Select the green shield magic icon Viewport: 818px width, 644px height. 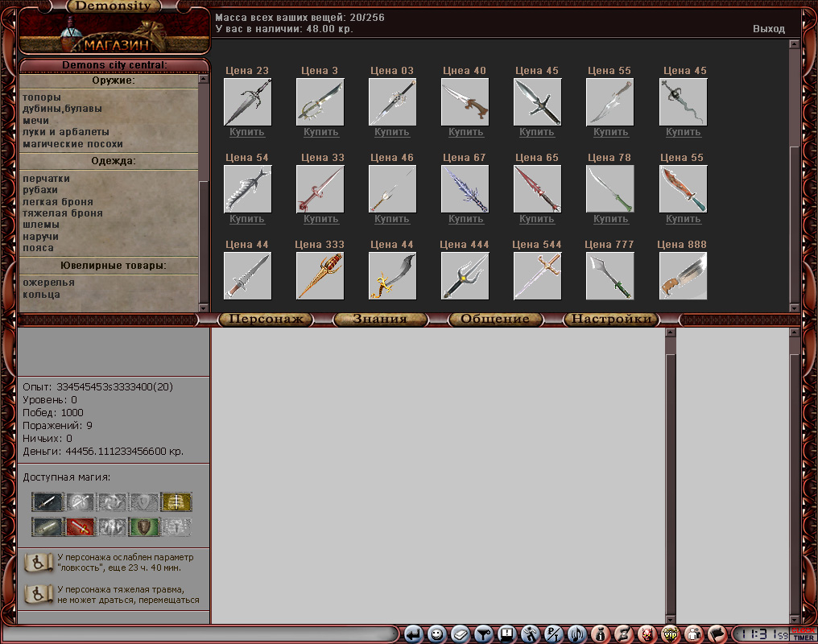(144, 526)
